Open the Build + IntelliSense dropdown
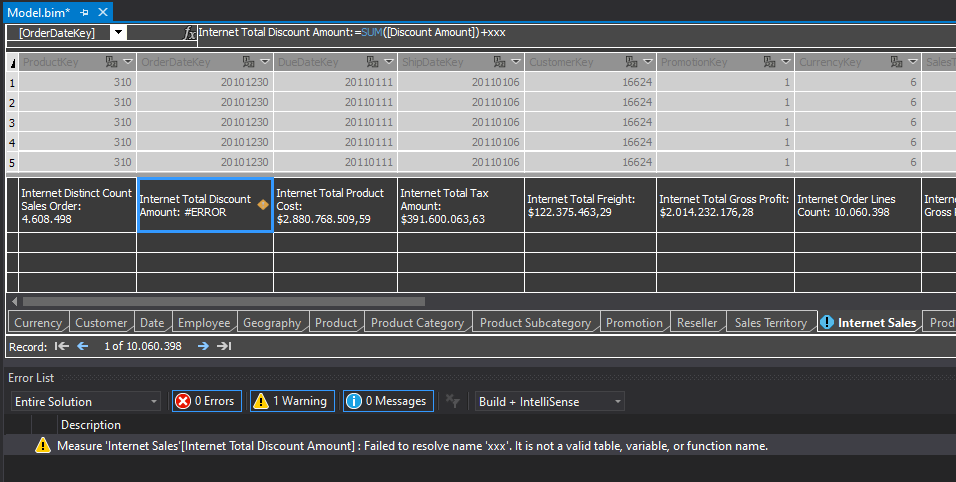Viewport: 956px width, 482px height. 549,402
